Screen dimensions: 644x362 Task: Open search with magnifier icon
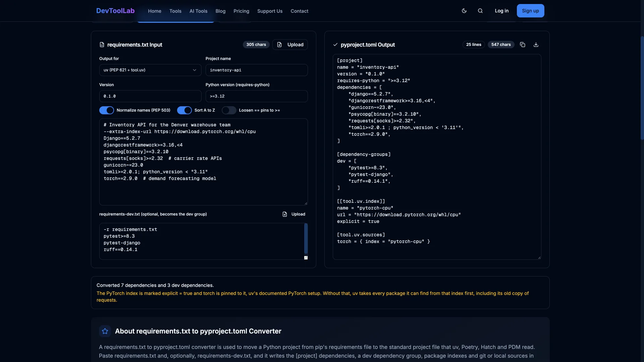(x=480, y=11)
